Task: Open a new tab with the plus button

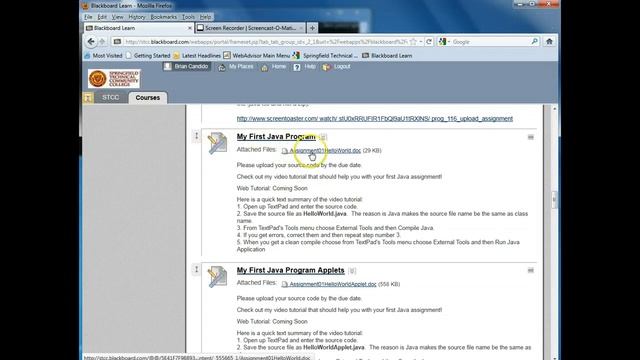Action: pos(312,28)
